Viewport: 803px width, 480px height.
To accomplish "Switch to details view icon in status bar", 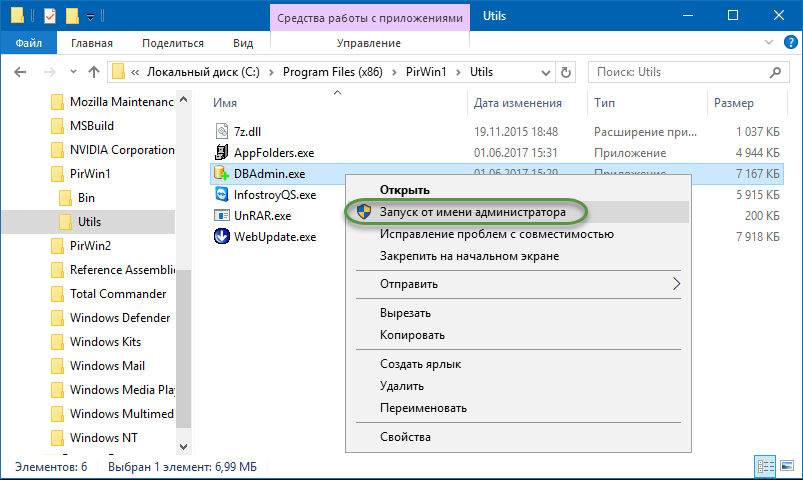I will pyautogui.click(x=766, y=466).
